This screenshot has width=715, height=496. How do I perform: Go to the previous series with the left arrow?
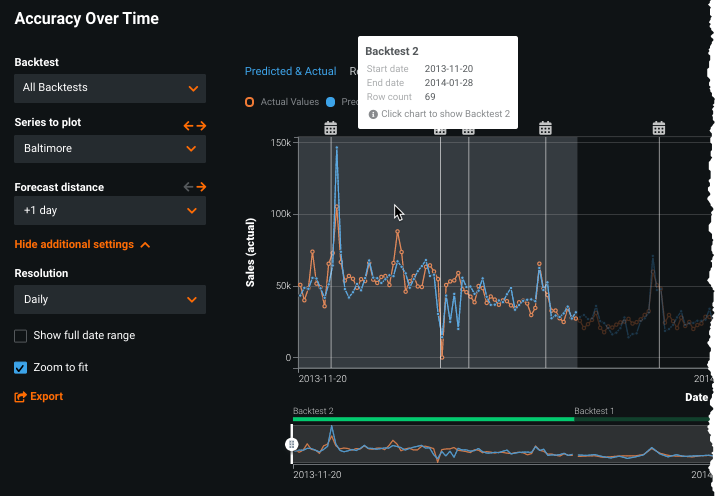187,126
